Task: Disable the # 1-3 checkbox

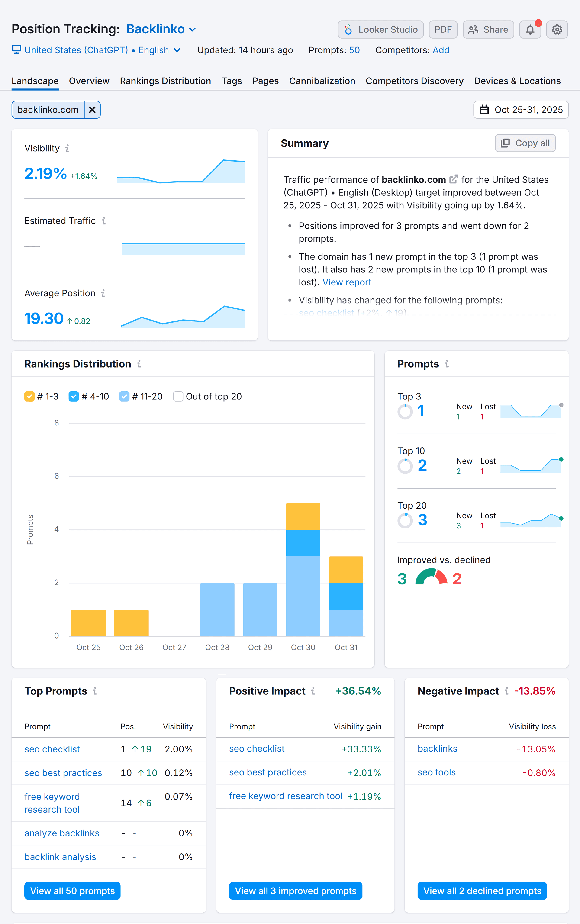Action: (x=29, y=396)
